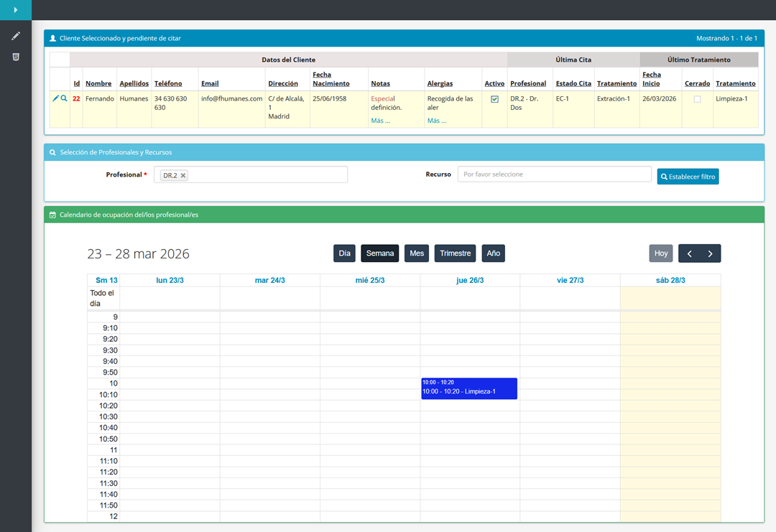The image size is (776, 532).
Task: Go to next week in calendar
Action: pos(710,253)
